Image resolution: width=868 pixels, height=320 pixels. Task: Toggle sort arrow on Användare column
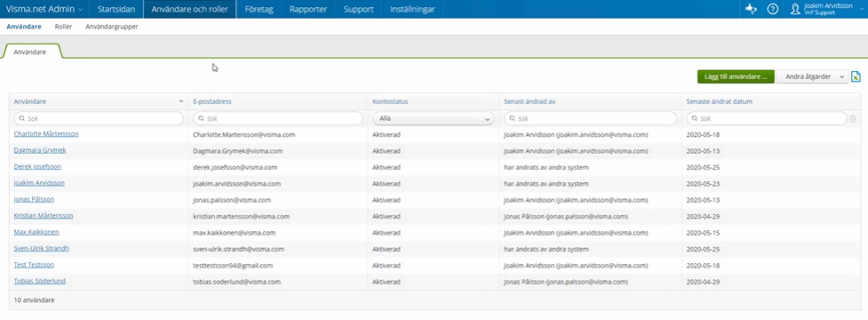point(181,102)
